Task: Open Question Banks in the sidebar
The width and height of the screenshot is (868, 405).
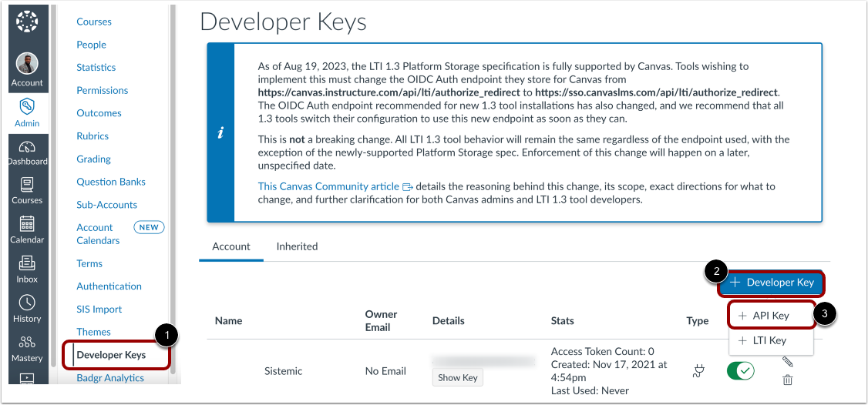Action: (x=111, y=182)
